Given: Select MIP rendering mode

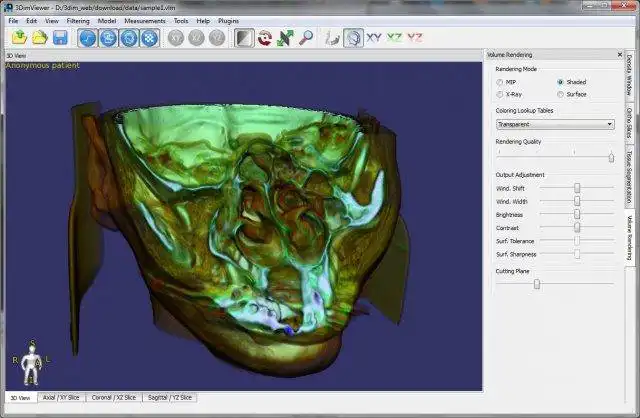Looking at the screenshot, I should coord(507,82).
